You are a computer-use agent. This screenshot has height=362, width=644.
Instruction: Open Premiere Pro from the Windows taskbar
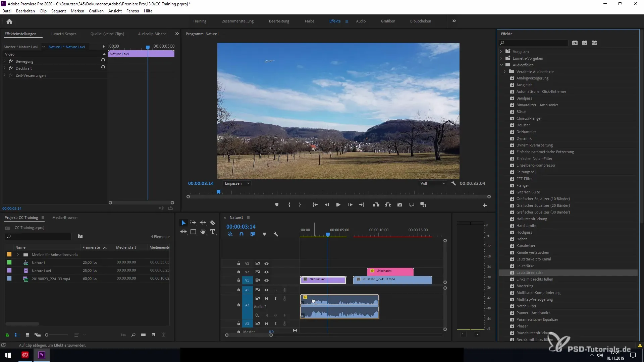(x=42, y=355)
